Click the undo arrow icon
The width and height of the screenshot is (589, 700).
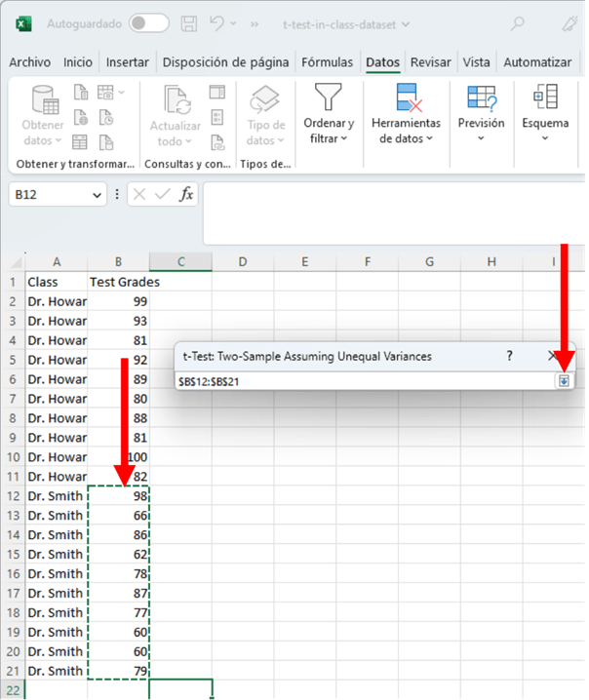coord(220,23)
